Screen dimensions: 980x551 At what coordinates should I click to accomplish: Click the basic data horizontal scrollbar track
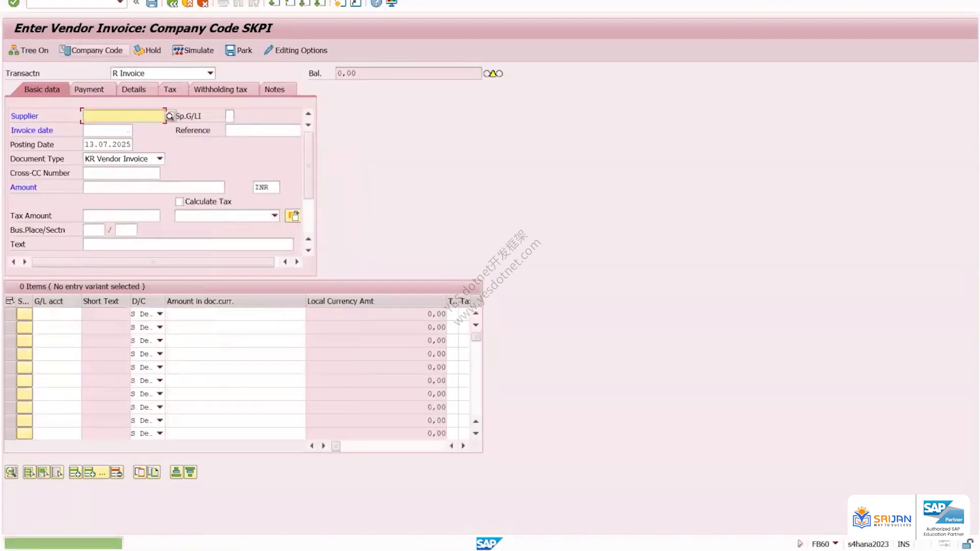[x=153, y=262]
